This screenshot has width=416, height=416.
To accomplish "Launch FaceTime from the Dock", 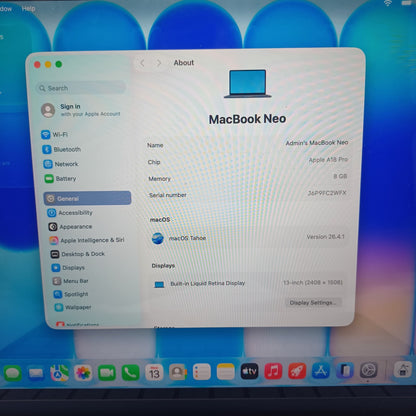I will (107, 372).
